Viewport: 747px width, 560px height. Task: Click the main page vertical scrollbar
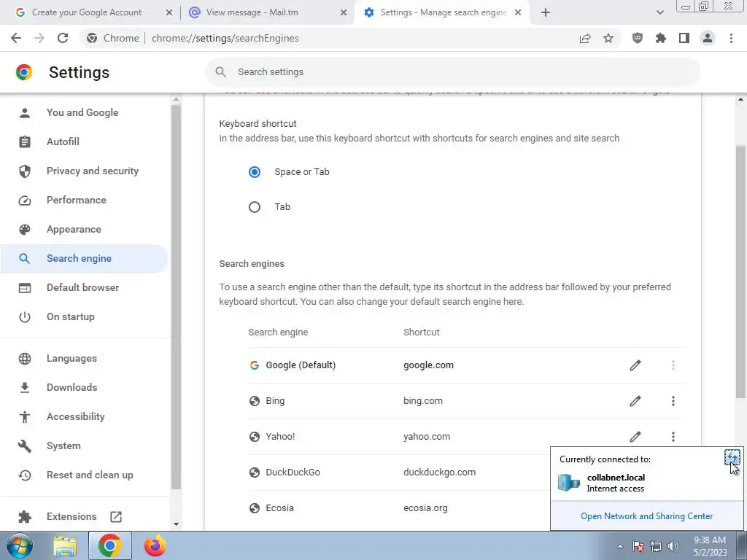click(740, 271)
